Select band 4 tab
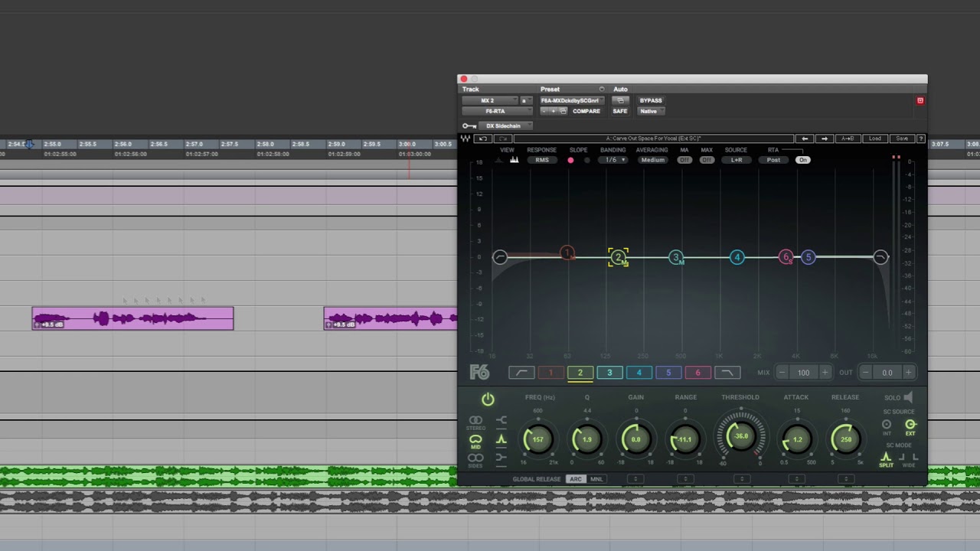The height and width of the screenshot is (551, 980). pyautogui.click(x=639, y=373)
